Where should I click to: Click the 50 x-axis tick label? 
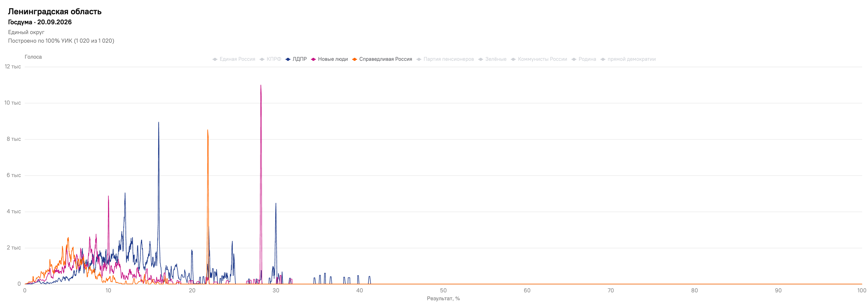tap(443, 290)
